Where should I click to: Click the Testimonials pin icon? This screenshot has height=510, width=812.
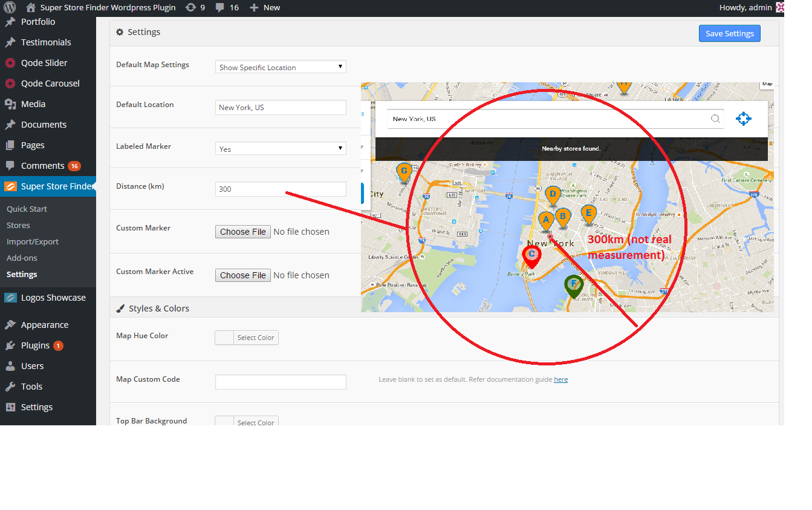[10, 43]
